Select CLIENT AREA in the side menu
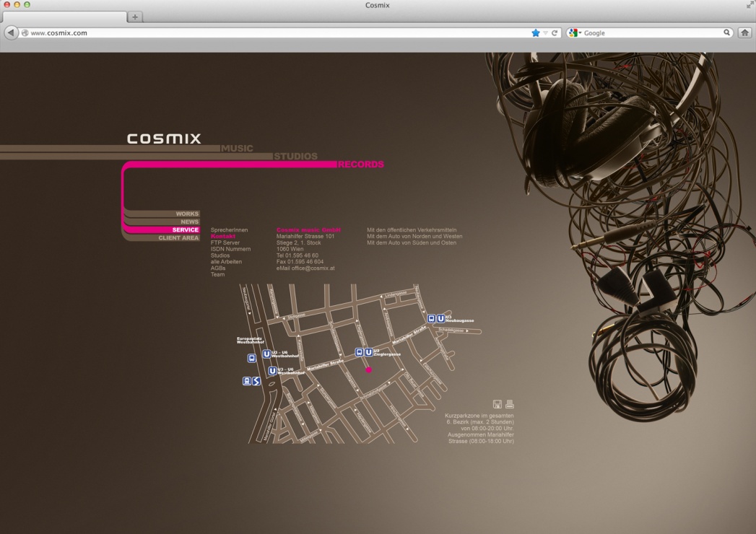Screen dimensions: 756x534 178,238
